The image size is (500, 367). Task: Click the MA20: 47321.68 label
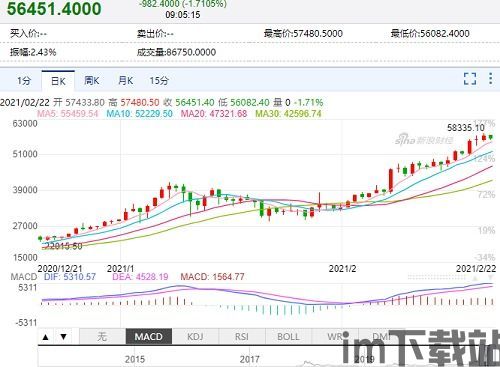[214, 114]
